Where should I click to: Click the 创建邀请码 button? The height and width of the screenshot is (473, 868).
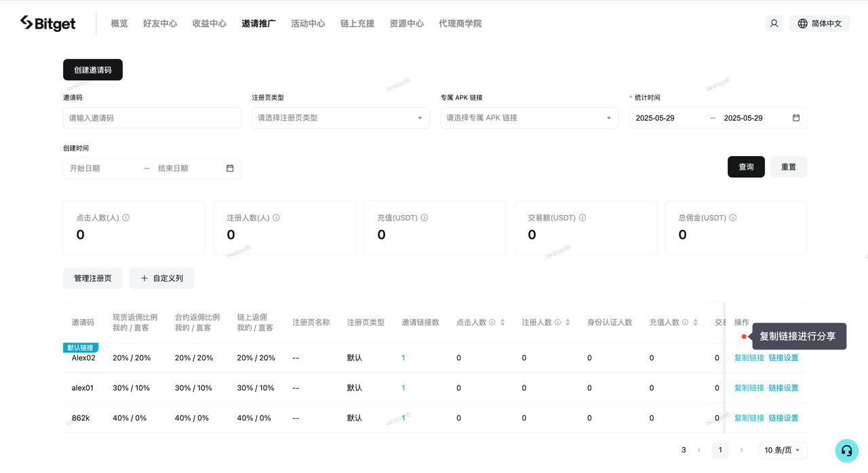(x=93, y=70)
